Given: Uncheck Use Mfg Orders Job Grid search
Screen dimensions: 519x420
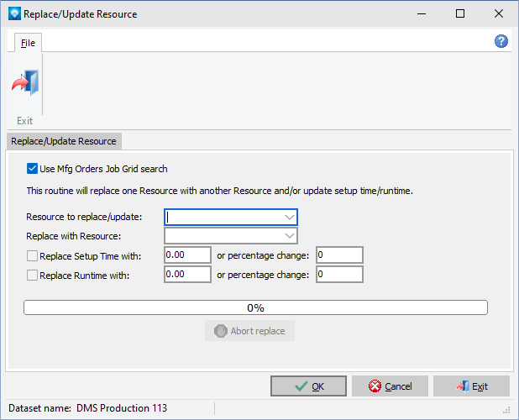Looking at the screenshot, I should point(32,169).
